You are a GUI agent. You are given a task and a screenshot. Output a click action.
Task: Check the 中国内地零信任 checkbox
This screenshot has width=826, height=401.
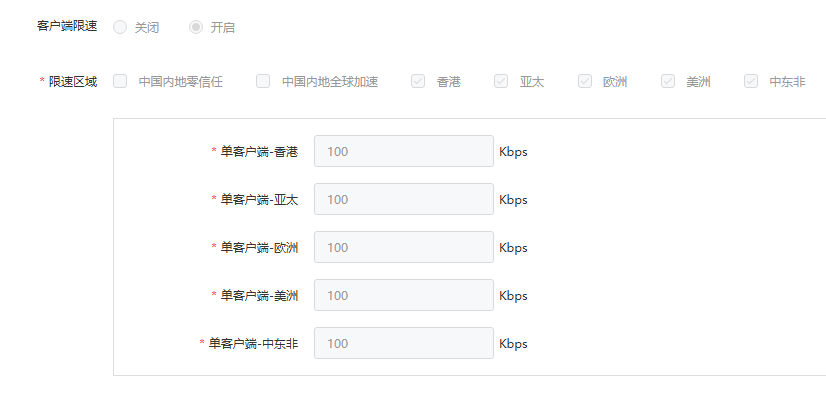[120, 81]
